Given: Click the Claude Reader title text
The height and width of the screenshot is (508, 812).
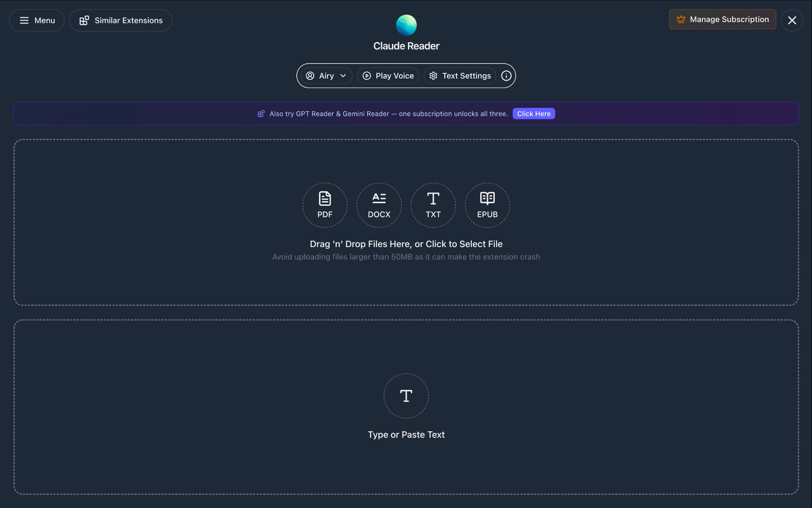Looking at the screenshot, I should tap(406, 46).
